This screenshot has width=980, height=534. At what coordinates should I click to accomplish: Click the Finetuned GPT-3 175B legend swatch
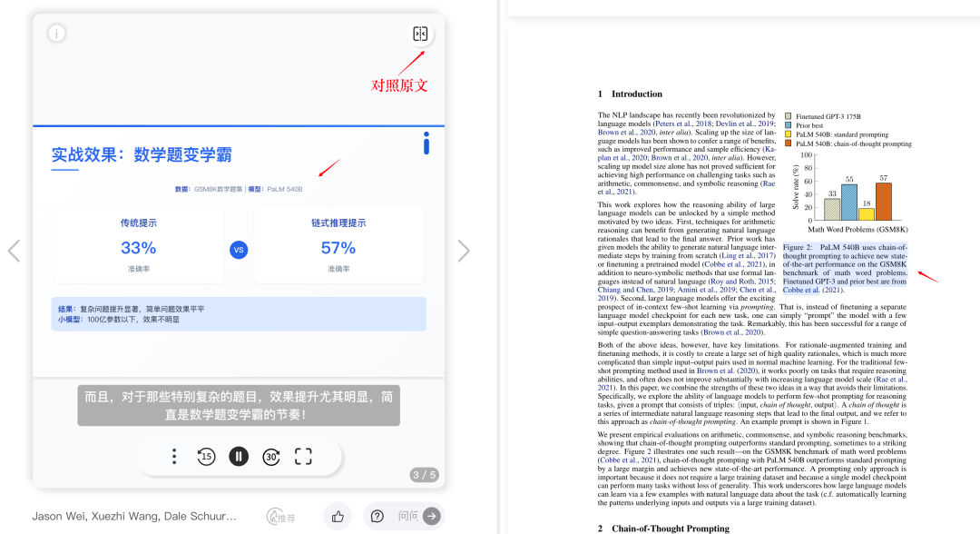(x=789, y=116)
